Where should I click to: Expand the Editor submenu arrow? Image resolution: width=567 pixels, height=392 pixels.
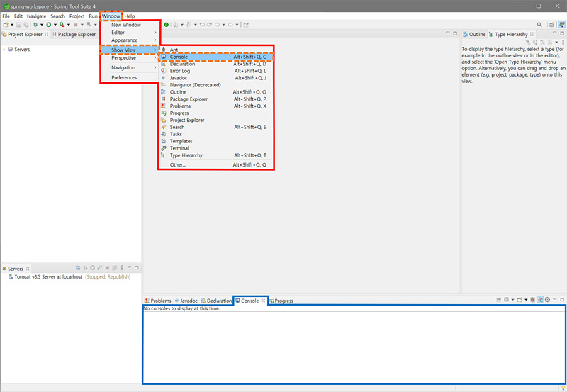[x=155, y=33]
